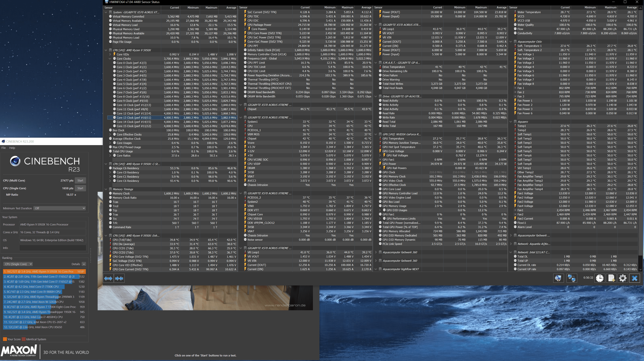
Task: Open the CPU (Single Core) ranking dropdown
Action: (x=18, y=264)
